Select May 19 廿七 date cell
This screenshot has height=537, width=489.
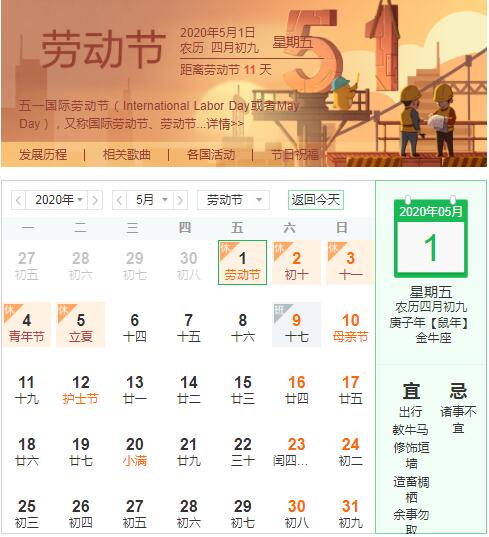[x=81, y=449]
